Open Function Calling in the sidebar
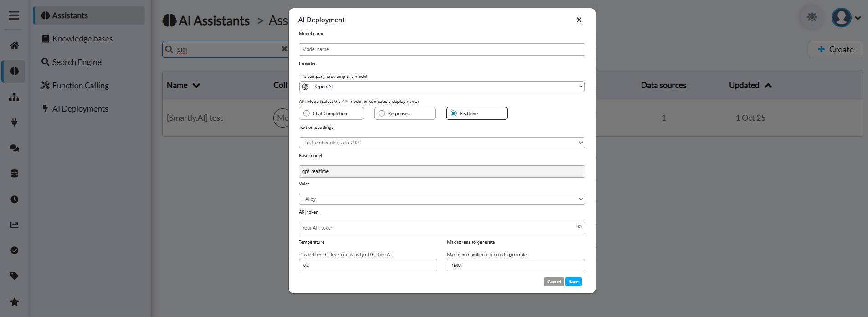The image size is (868, 317). [75, 85]
